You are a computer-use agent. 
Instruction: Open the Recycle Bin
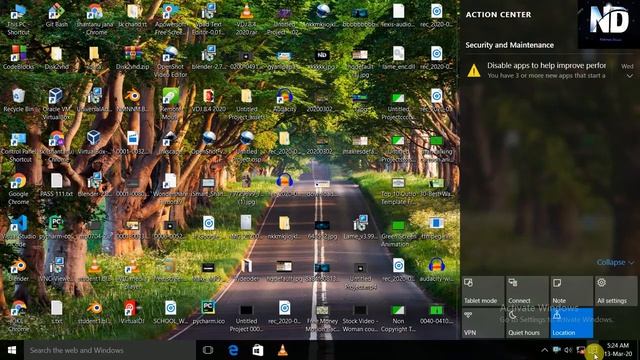pos(18,100)
